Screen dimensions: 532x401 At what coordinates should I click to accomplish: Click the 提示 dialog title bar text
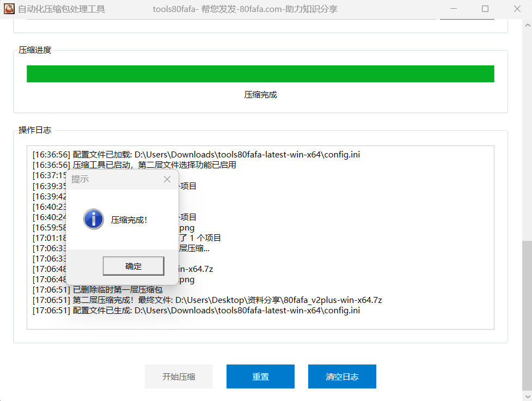click(80, 179)
